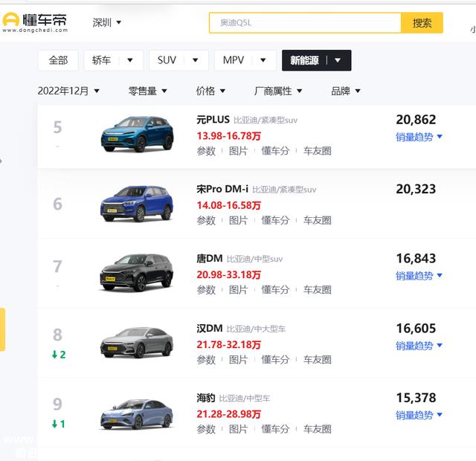Viewport: 476px width, 461px height.
Task: Open the 汉DM model title
Action: click(210, 329)
